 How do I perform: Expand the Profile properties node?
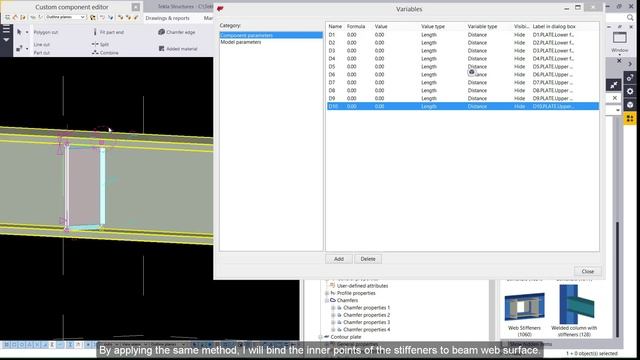point(327,293)
